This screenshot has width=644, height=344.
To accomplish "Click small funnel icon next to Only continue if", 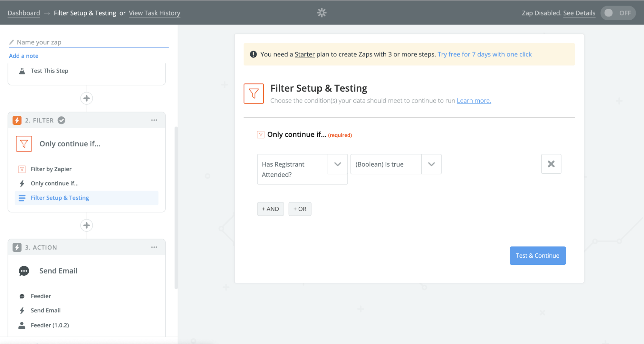I will click(x=261, y=135).
